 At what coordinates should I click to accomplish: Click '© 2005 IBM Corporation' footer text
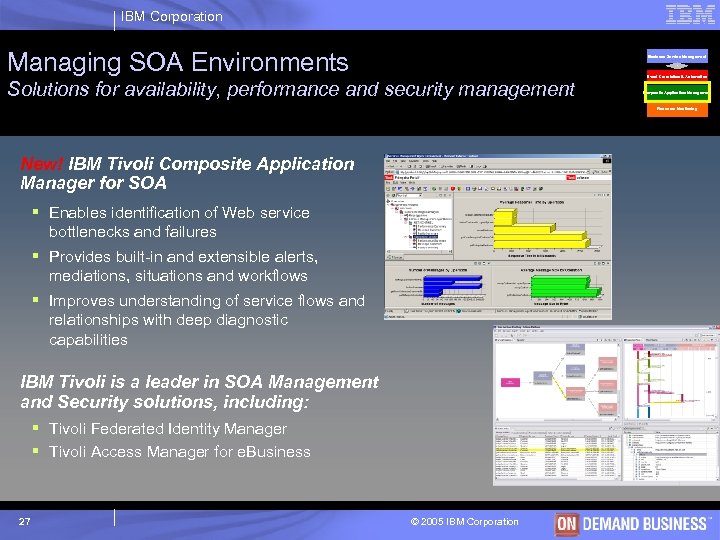click(x=464, y=522)
